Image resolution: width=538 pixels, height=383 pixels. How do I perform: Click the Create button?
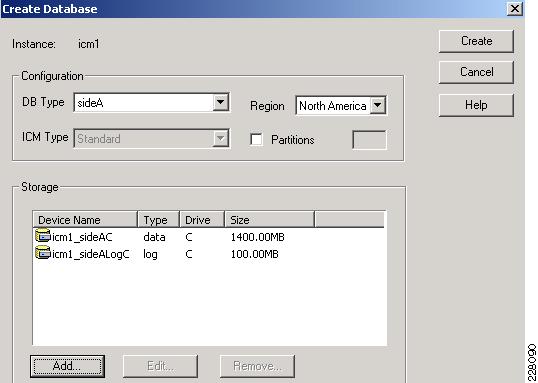(476, 41)
